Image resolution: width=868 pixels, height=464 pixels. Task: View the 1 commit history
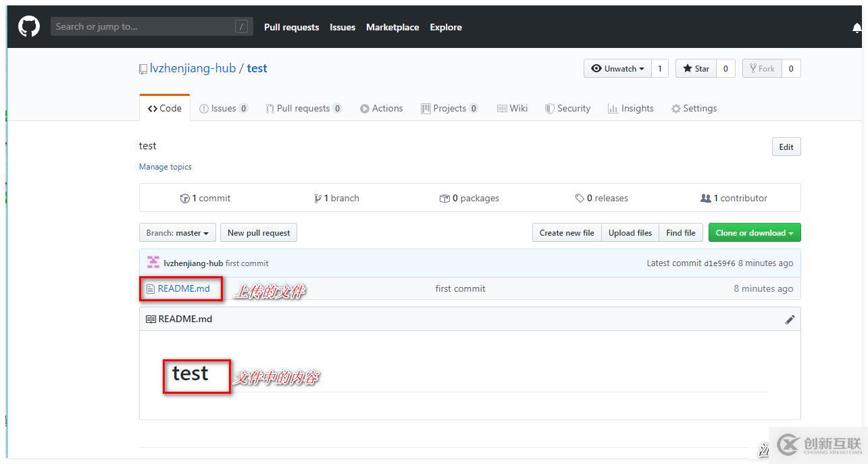coord(205,198)
